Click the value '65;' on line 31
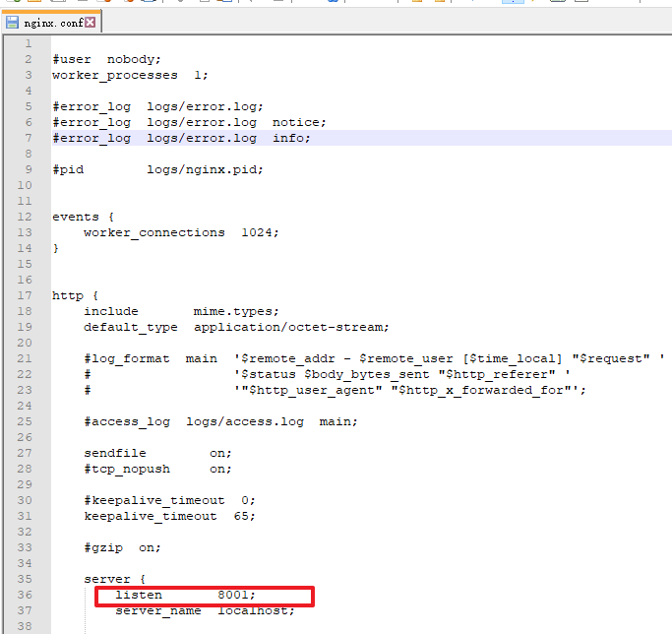Image resolution: width=672 pixels, height=634 pixels. pos(244,516)
